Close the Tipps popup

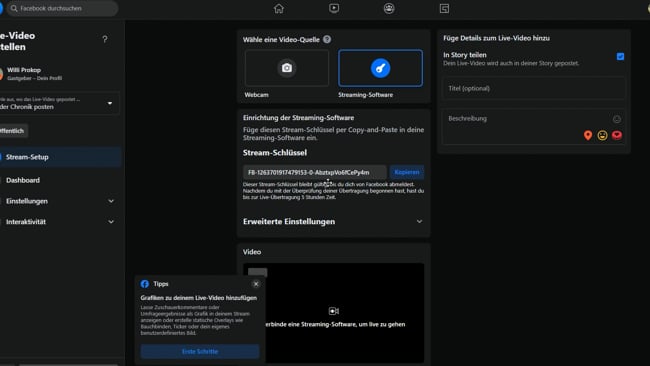(x=256, y=284)
